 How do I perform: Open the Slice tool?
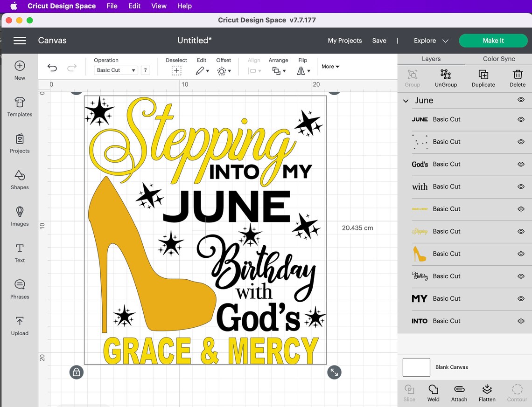click(409, 393)
